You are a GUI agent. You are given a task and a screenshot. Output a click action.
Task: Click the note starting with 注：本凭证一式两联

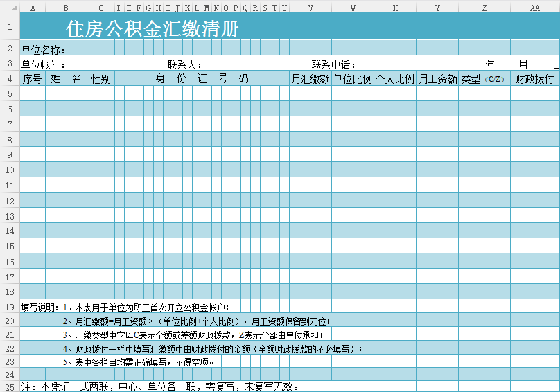point(161,386)
